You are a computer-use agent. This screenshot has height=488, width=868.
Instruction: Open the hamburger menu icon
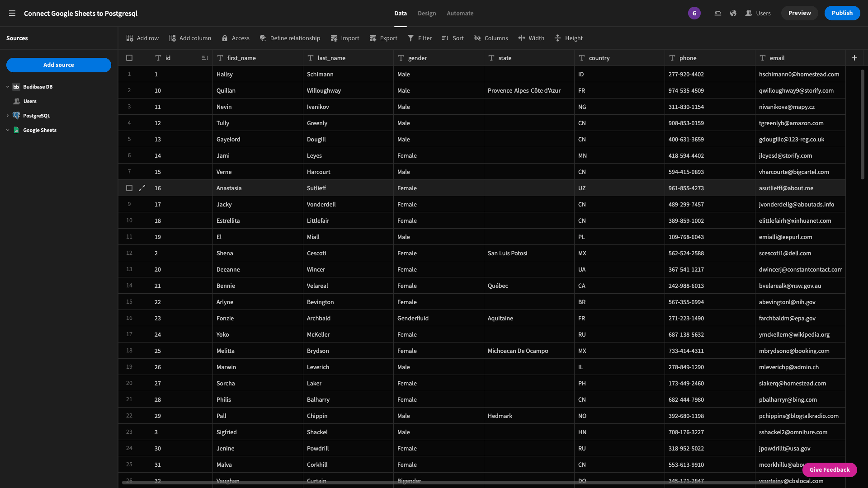point(12,13)
